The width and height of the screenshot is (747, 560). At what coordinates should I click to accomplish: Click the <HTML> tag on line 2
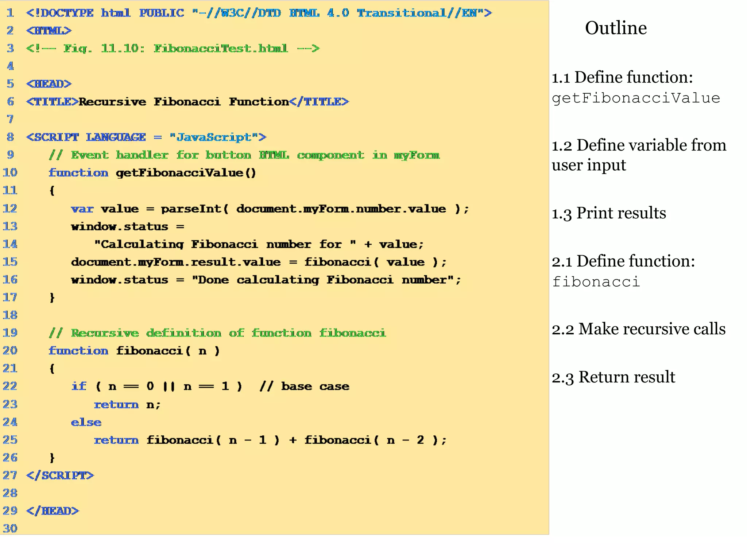pyautogui.click(x=49, y=31)
